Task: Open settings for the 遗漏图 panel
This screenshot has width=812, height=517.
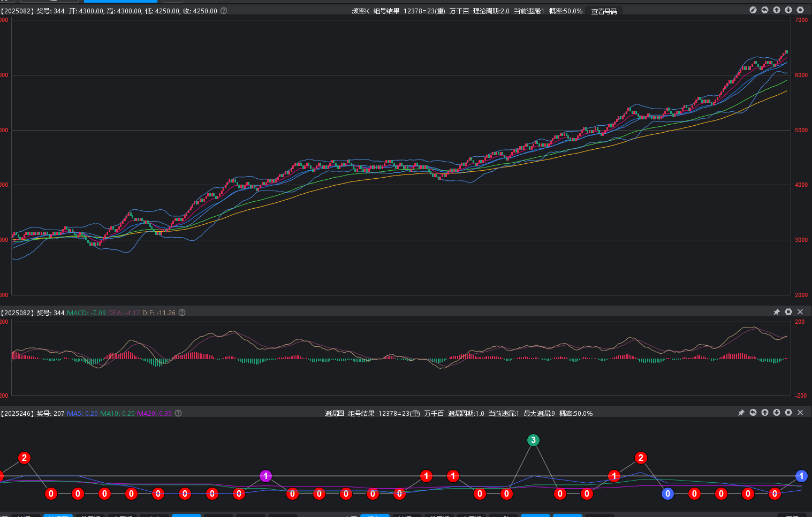Action: click(788, 413)
